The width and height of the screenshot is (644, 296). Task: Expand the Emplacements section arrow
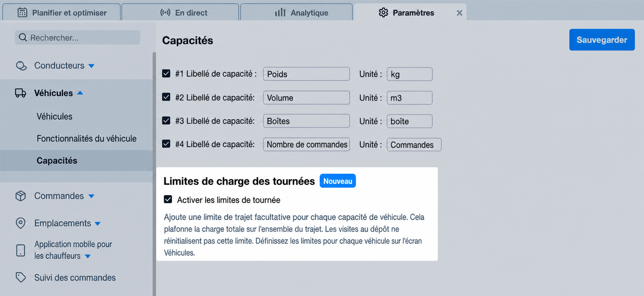coord(98,224)
